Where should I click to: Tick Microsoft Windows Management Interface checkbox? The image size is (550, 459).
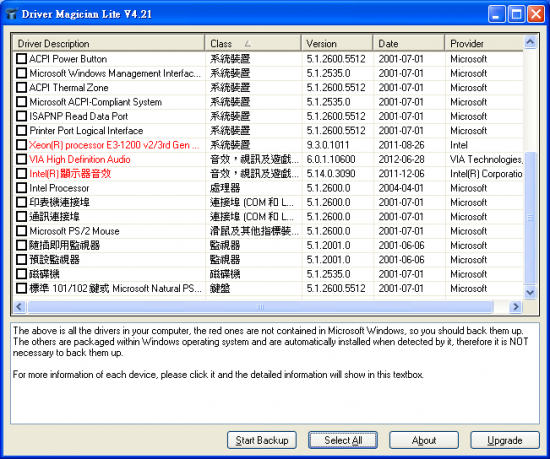click(21, 73)
